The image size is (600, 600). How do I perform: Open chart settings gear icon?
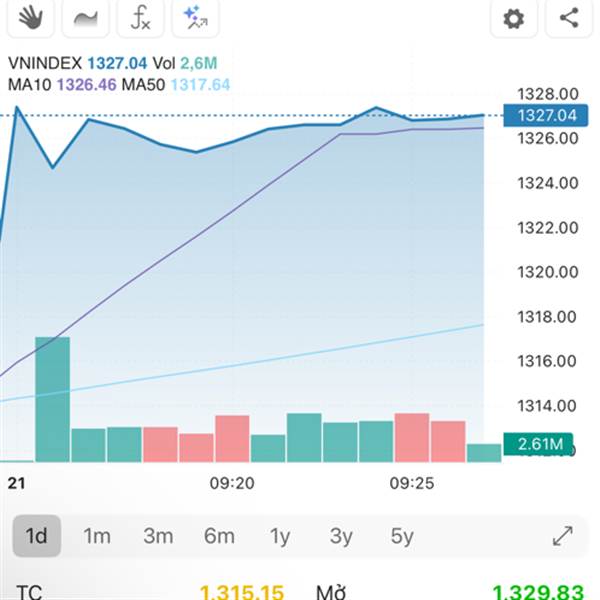513,18
